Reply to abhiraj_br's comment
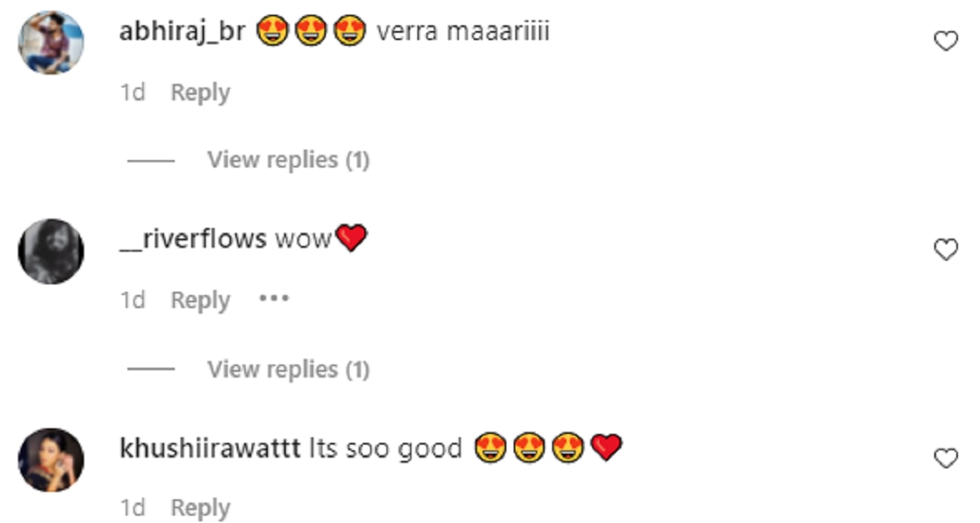This screenshot has width=980, height=523. (200, 92)
